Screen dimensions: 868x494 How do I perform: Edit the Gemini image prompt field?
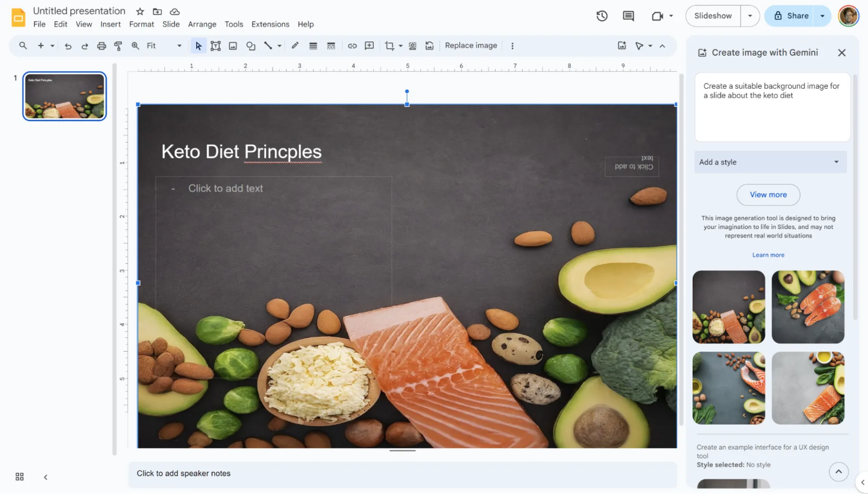pos(772,107)
